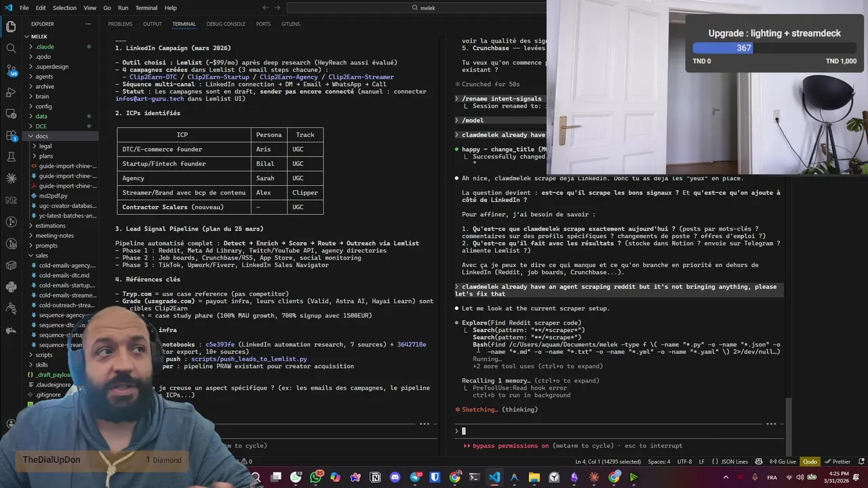Open the Search view in activity bar
This screenshot has height=488, width=868.
[x=11, y=48]
